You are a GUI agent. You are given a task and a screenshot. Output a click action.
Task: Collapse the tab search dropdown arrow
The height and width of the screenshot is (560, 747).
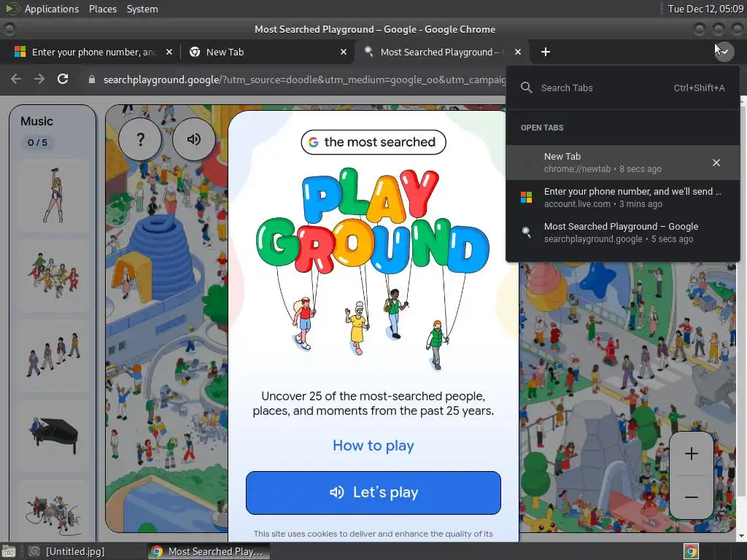[724, 52]
